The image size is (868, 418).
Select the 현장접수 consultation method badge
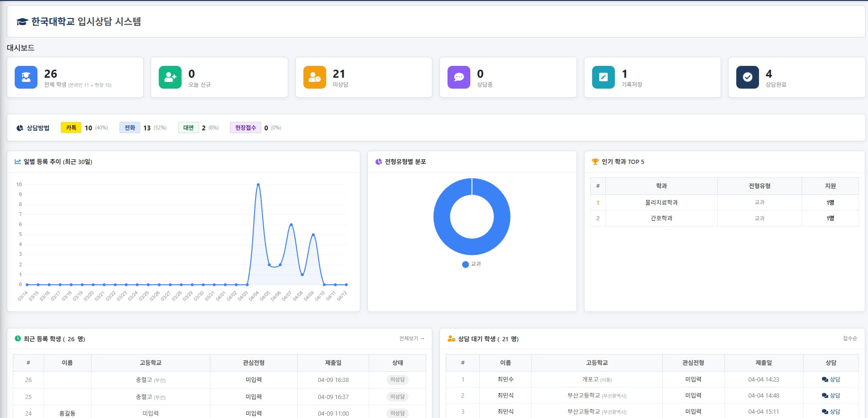click(245, 127)
